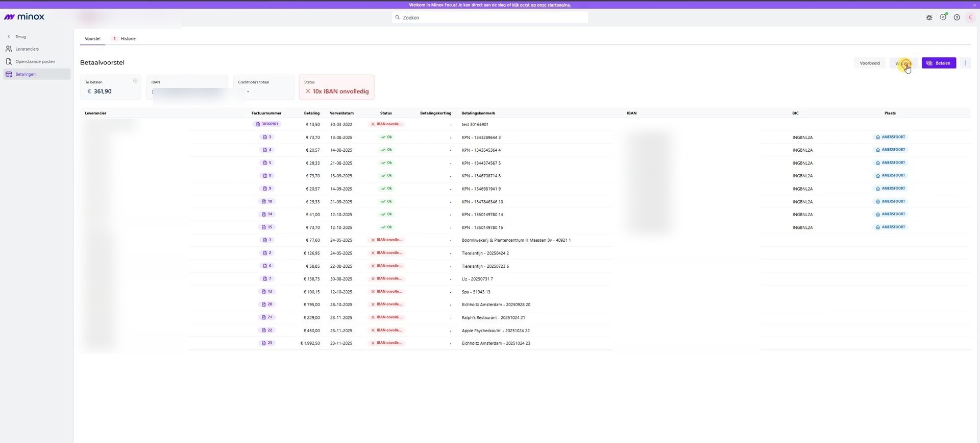Click the Voorbeeld button
The width and height of the screenshot is (980, 443).
(x=870, y=63)
